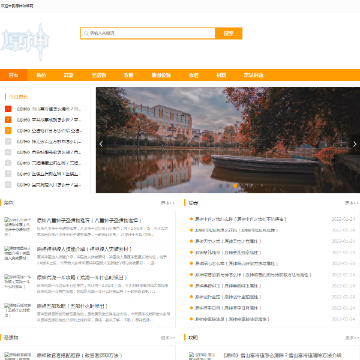Click the autumn lake banner image
The height and width of the screenshot is (360, 360).
228,140
